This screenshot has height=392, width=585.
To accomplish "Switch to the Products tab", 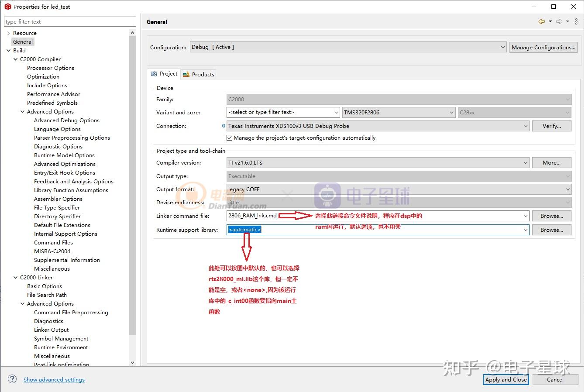I will pos(202,74).
